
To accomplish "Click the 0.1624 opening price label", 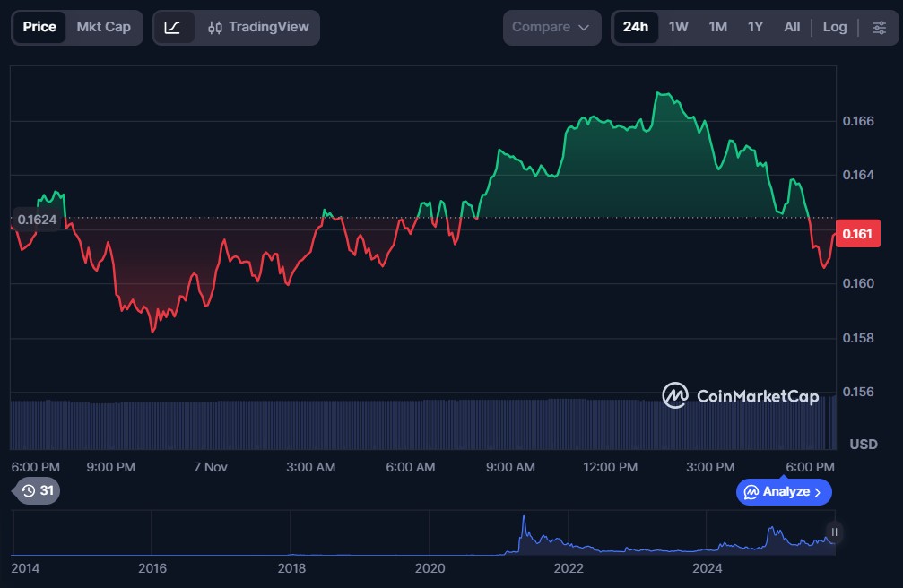I will coord(37,219).
